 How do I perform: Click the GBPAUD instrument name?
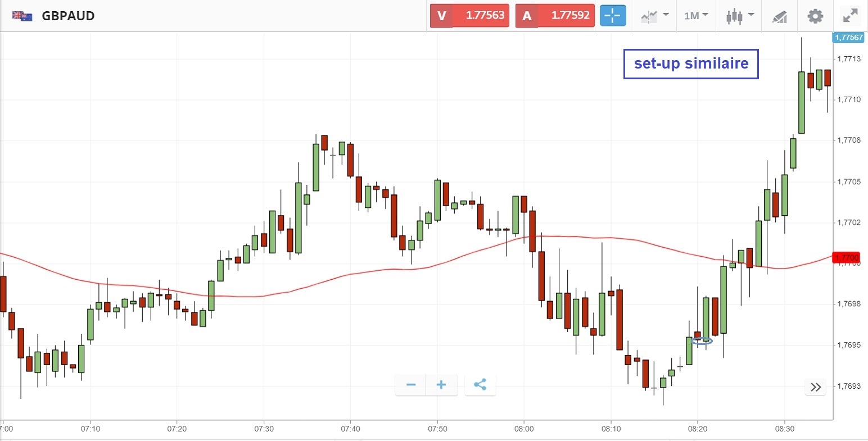(68, 16)
